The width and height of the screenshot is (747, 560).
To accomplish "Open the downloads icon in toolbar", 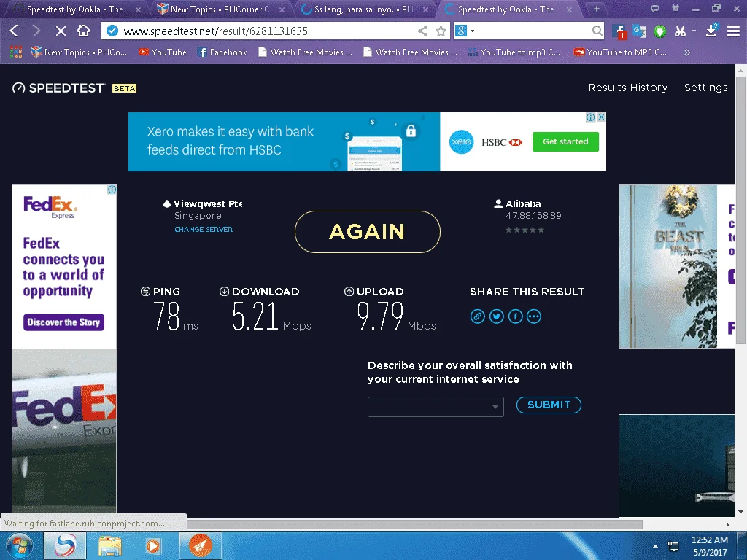I will pyautogui.click(x=711, y=31).
